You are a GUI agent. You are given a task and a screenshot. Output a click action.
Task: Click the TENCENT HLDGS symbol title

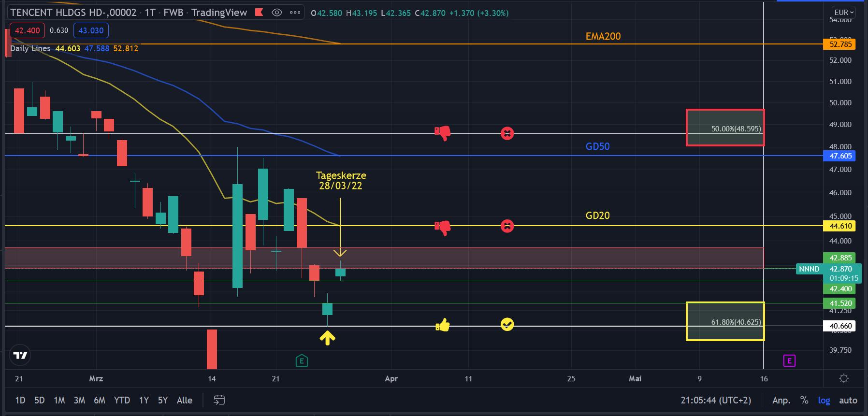click(x=73, y=13)
